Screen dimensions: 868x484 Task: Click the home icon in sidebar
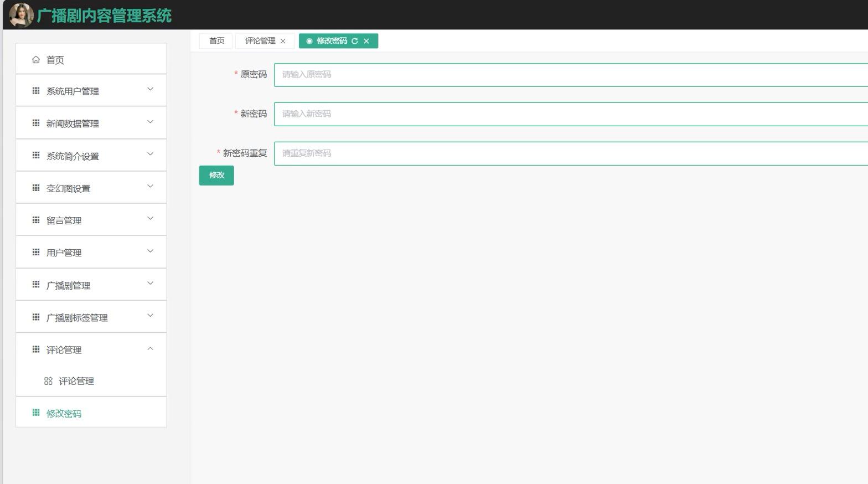[36, 60]
